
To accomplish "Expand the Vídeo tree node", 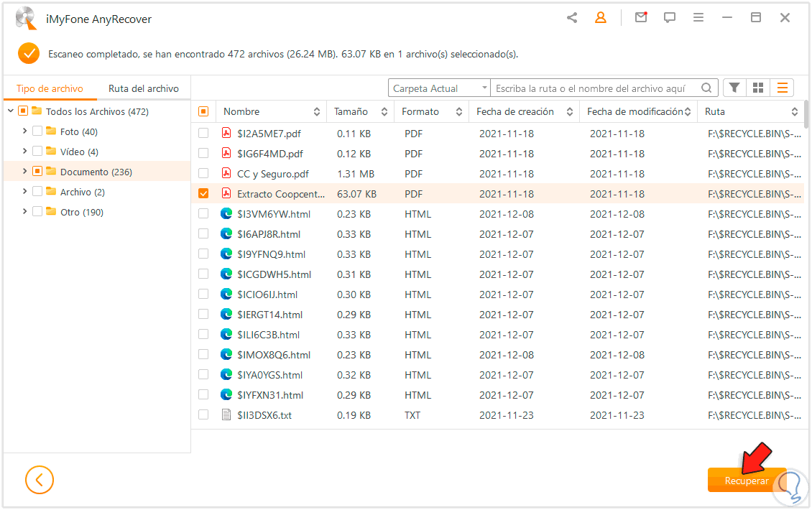I will click(x=25, y=152).
